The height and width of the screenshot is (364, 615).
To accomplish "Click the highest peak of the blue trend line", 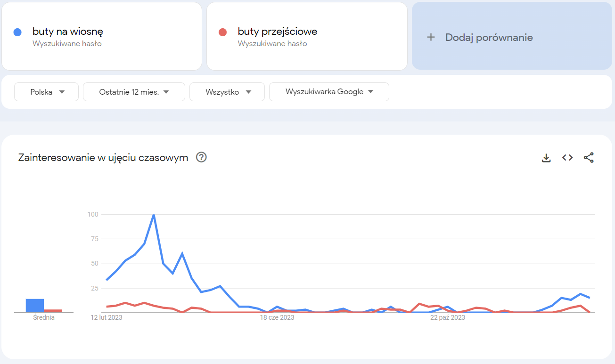I will tap(153, 215).
